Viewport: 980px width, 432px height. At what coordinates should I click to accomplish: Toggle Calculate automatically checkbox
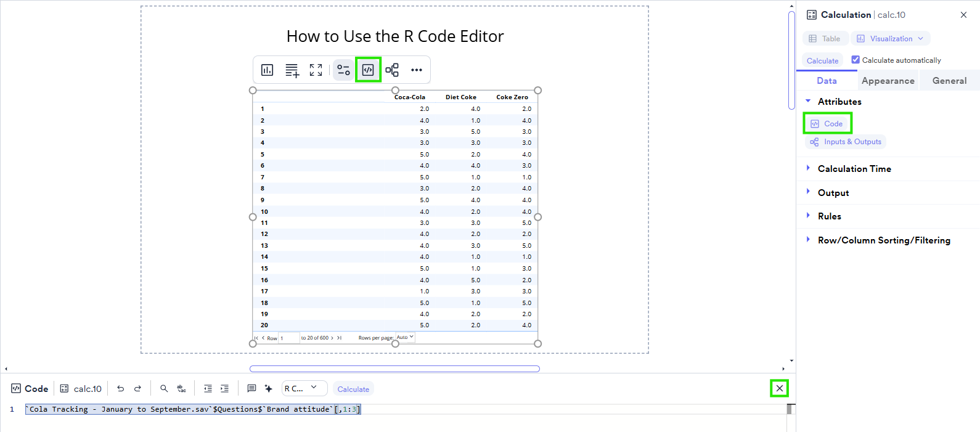[x=855, y=60]
